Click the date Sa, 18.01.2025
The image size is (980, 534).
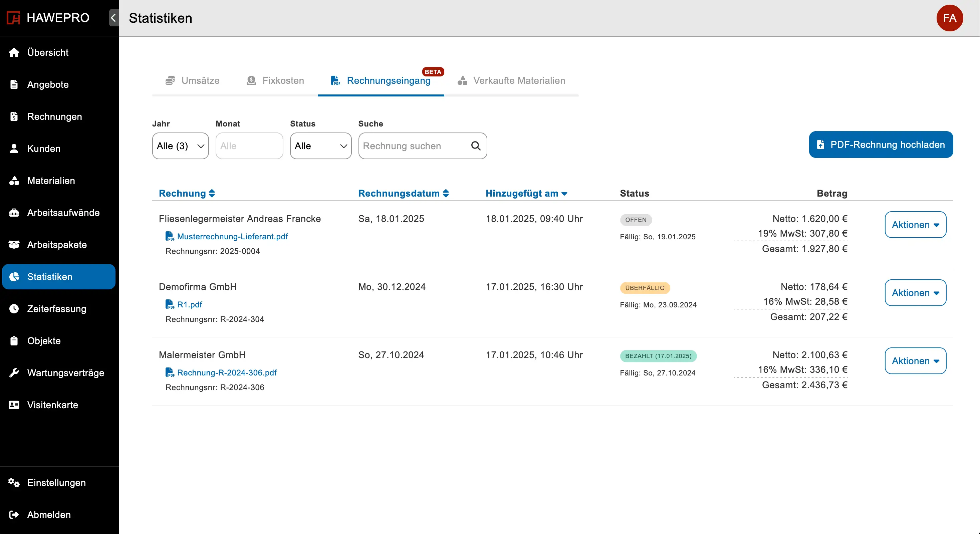coord(391,219)
